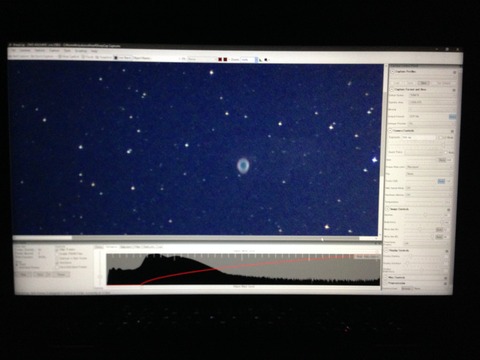
Task: Collapse the Image Controls section
Action: [x=387, y=209]
